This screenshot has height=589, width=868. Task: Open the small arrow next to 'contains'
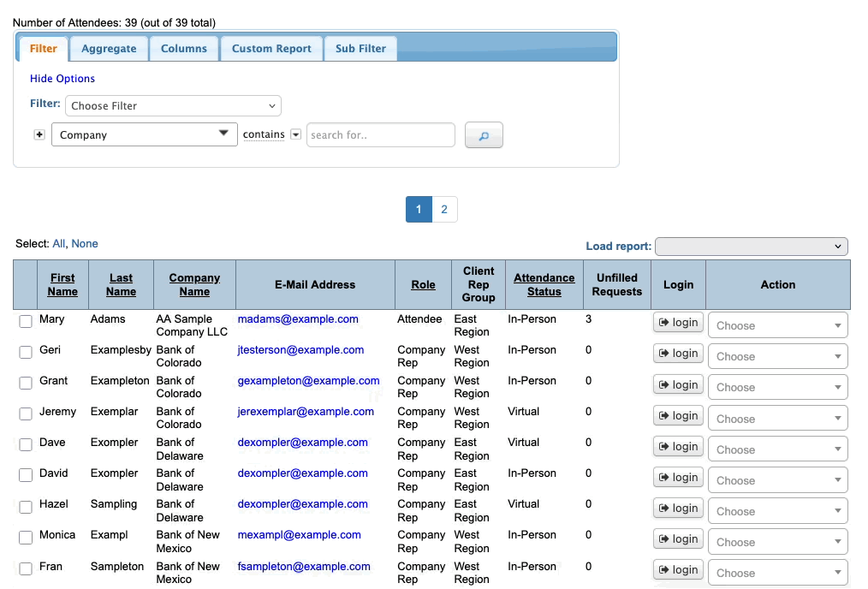coord(296,134)
